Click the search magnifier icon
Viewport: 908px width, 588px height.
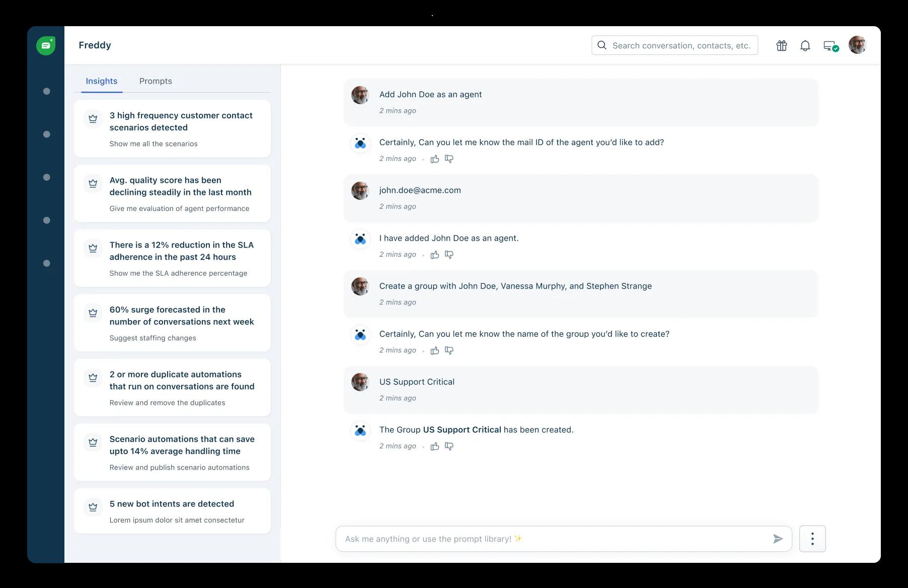coord(602,45)
